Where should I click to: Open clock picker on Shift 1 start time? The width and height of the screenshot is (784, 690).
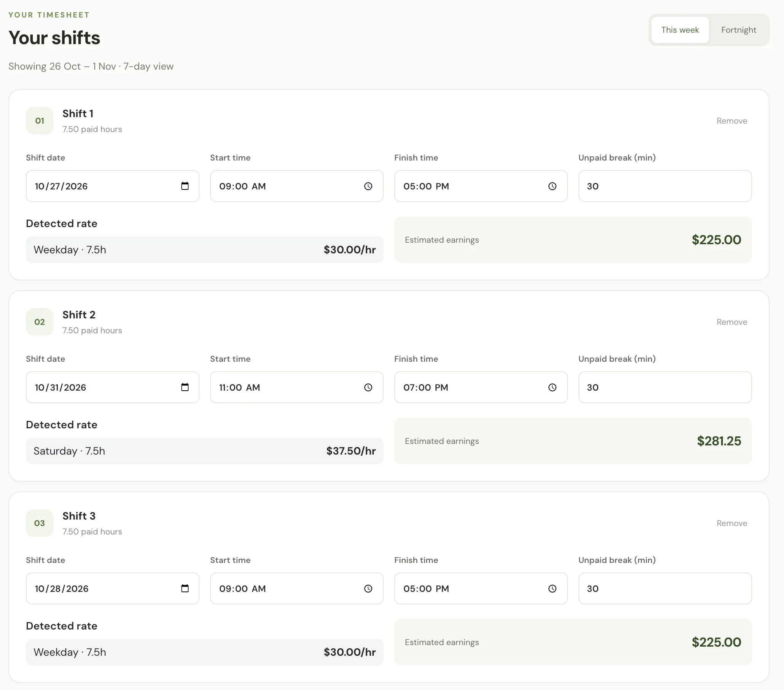tap(368, 186)
